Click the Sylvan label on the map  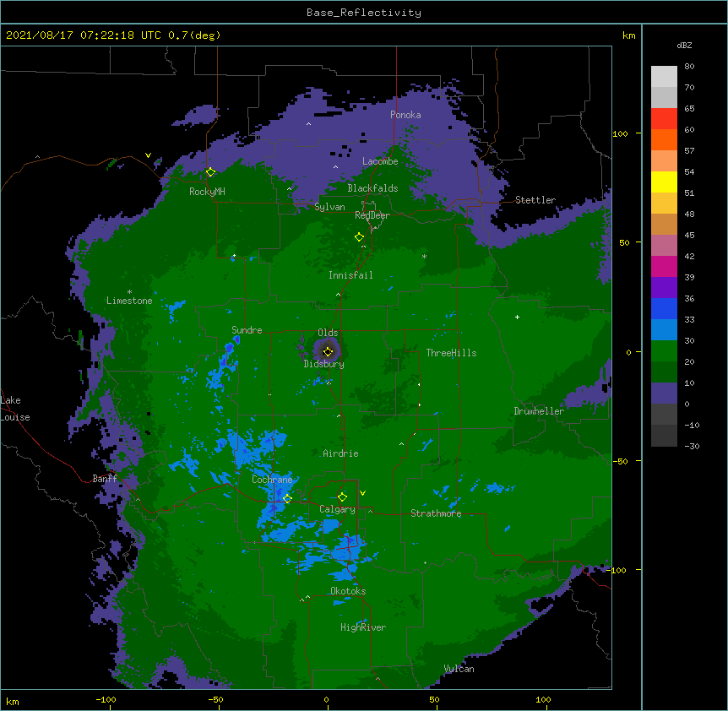pos(329,207)
